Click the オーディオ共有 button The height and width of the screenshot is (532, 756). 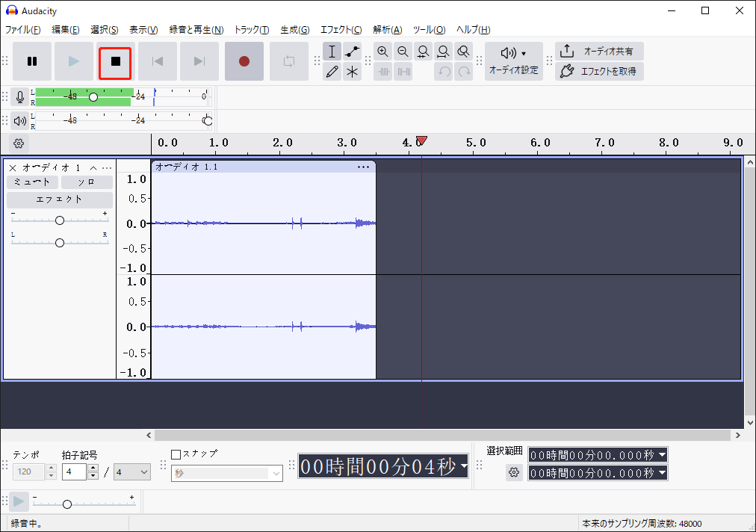pos(600,52)
